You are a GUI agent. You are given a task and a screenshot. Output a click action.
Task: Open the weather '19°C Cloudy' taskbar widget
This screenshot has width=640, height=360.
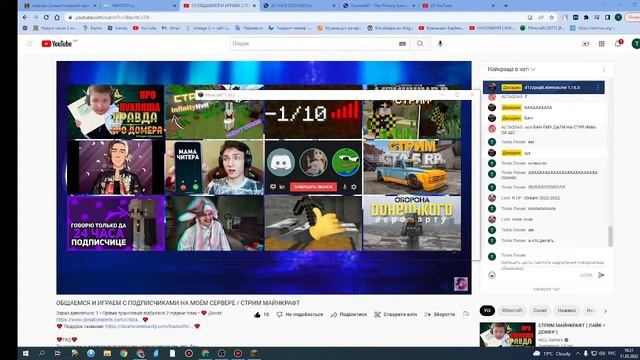pos(552,353)
